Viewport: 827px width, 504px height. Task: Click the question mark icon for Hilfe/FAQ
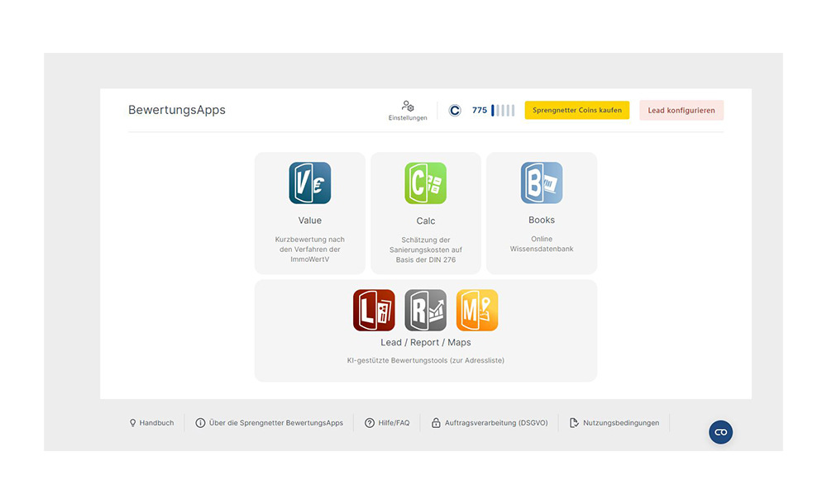pyautogui.click(x=370, y=423)
